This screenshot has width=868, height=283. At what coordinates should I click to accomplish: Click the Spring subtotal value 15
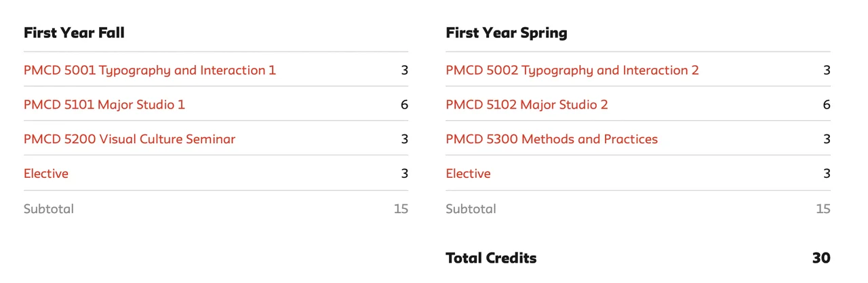click(823, 209)
